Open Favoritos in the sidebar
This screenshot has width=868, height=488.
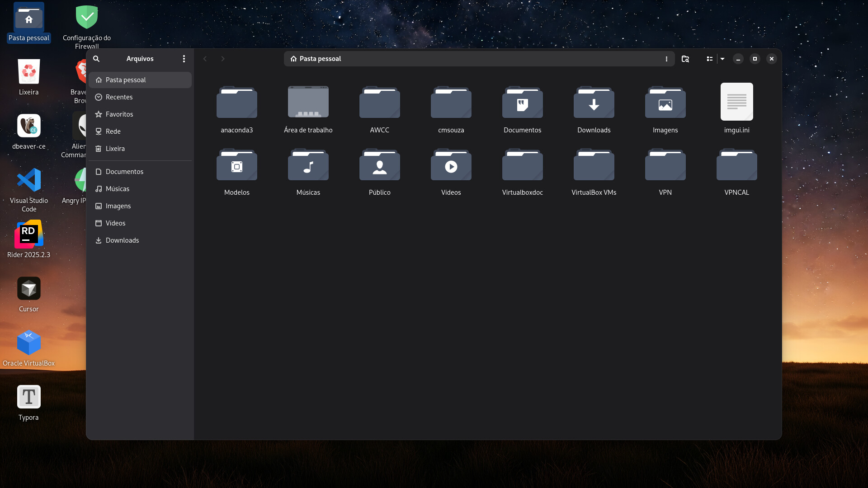click(x=119, y=114)
